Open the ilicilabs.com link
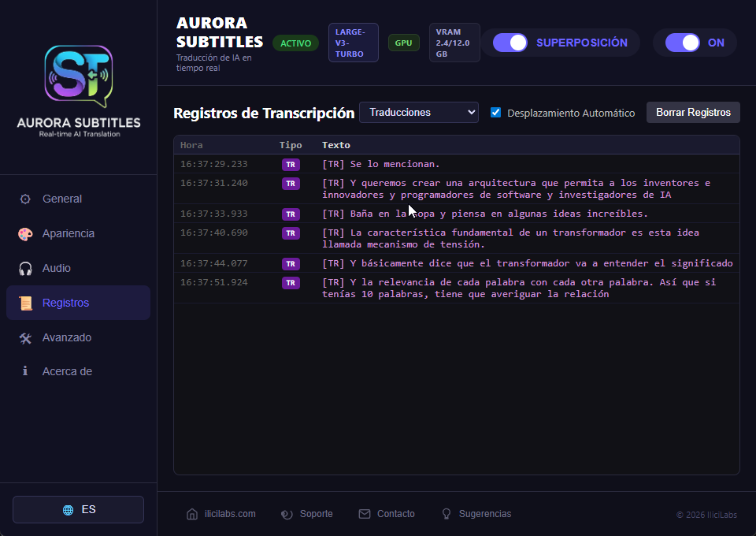 pos(220,514)
